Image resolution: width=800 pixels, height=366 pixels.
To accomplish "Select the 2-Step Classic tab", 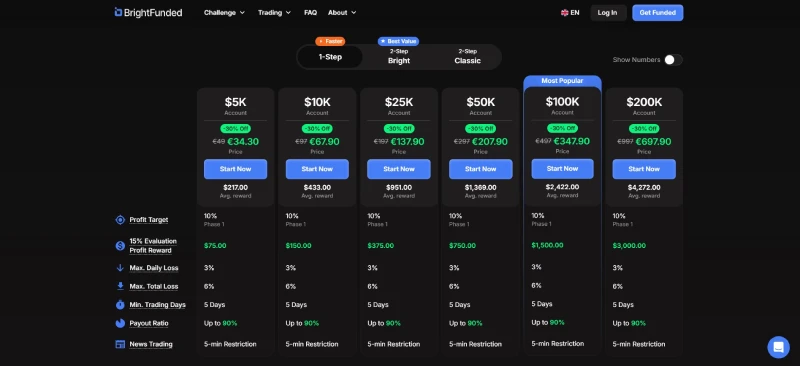I will pyautogui.click(x=467, y=57).
